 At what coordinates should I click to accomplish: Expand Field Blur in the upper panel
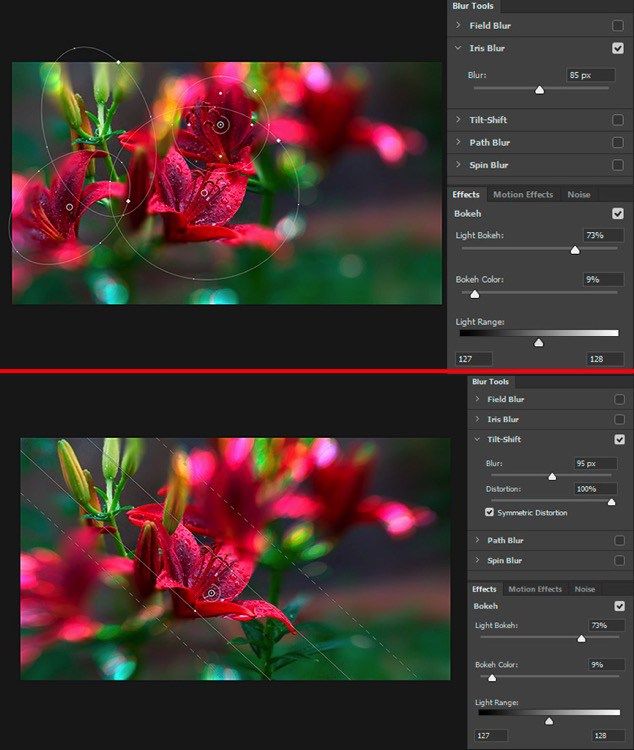tap(458, 25)
